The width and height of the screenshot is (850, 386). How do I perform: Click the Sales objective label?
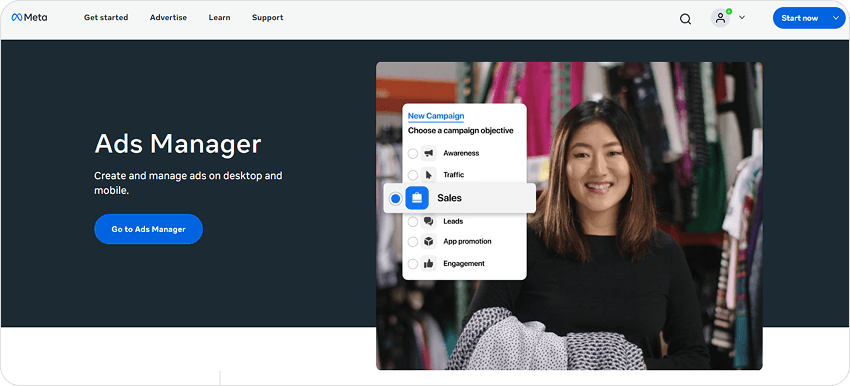click(449, 198)
